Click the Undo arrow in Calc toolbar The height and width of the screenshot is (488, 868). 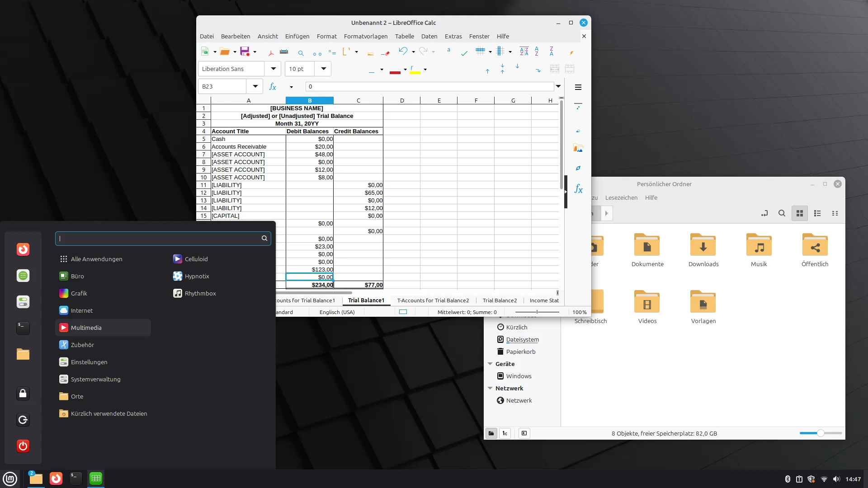[x=403, y=51]
